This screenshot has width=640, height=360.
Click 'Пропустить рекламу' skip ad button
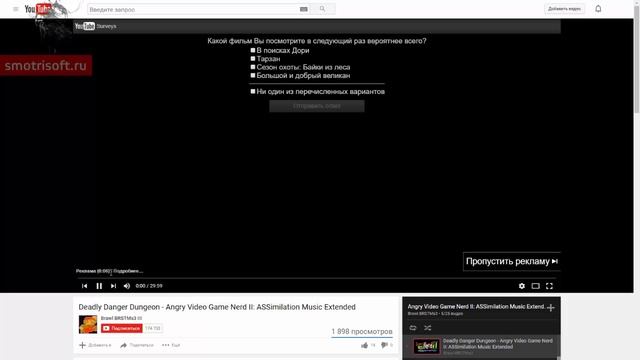coord(512,261)
